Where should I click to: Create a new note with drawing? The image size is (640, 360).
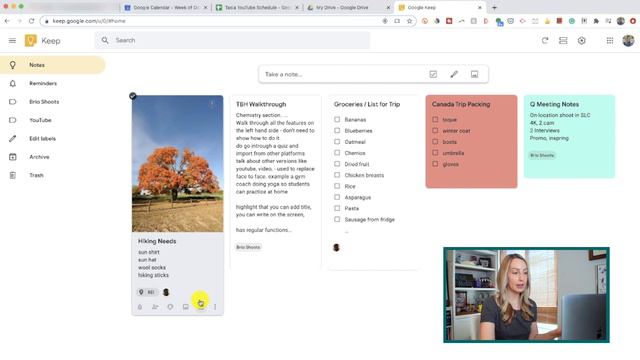[x=454, y=74]
